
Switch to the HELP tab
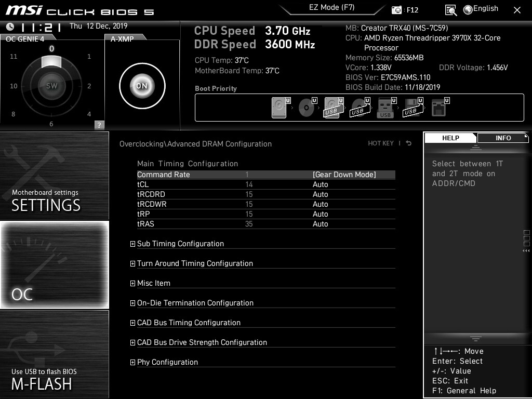click(450, 138)
